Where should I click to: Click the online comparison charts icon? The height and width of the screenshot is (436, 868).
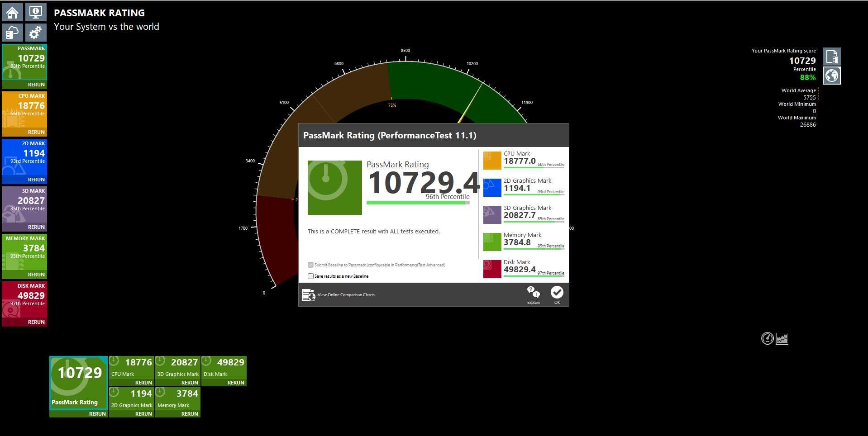coord(309,295)
